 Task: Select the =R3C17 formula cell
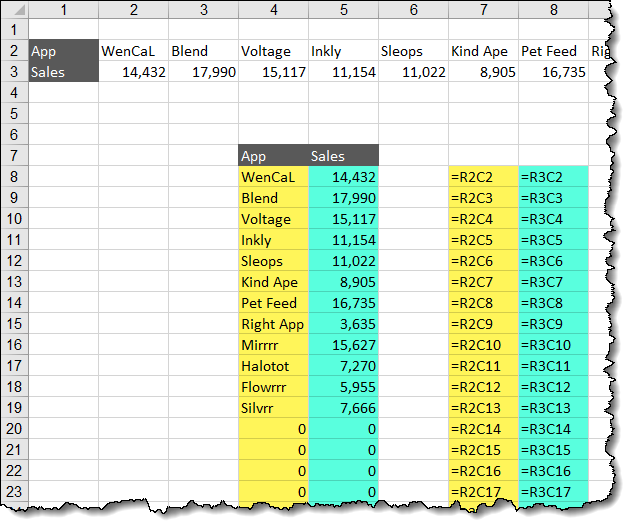click(x=553, y=492)
